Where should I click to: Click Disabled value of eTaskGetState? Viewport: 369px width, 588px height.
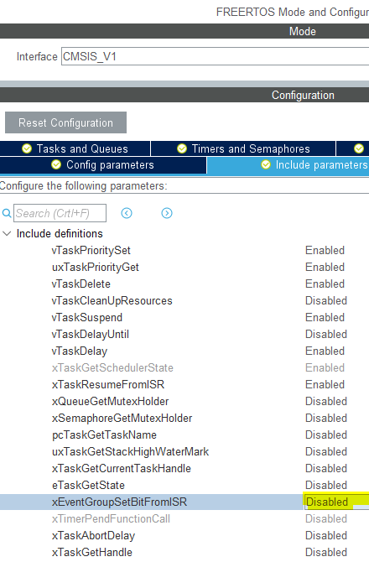coord(326,486)
